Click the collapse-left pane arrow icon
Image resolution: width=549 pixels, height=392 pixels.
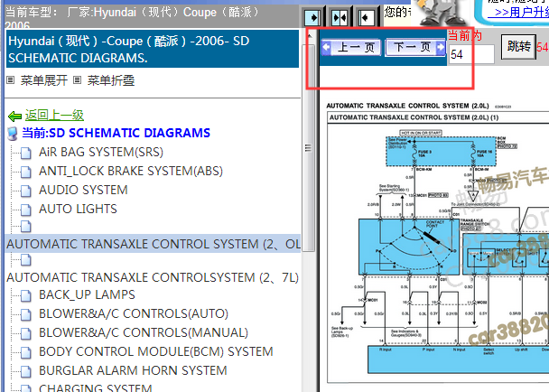click(x=366, y=17)
